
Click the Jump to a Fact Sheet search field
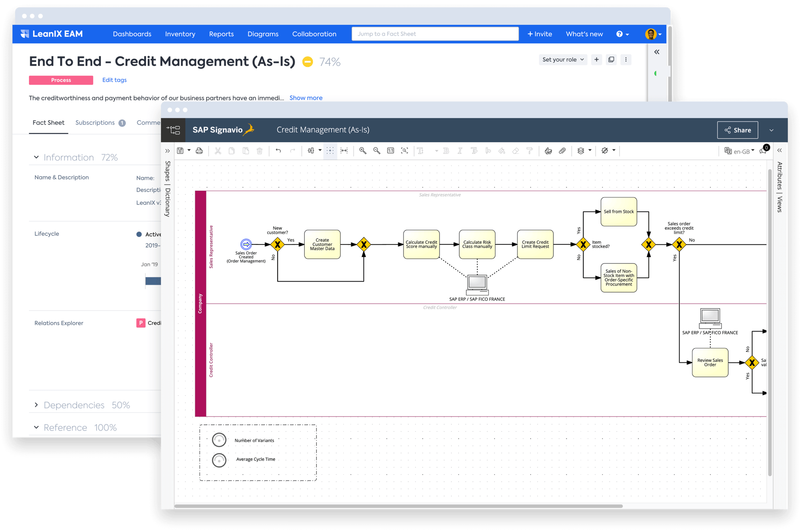click(x=434, y=33)
